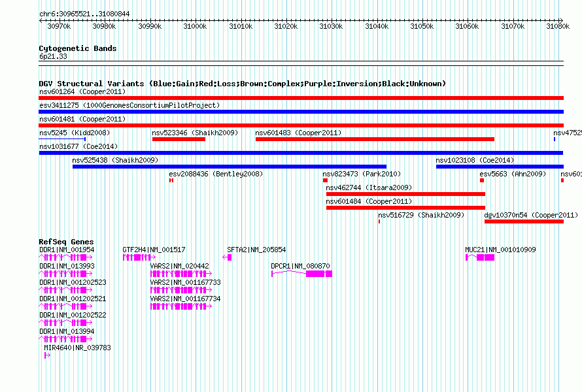Click the VARS2|NM_001167733 gene label

pos(185,283)
